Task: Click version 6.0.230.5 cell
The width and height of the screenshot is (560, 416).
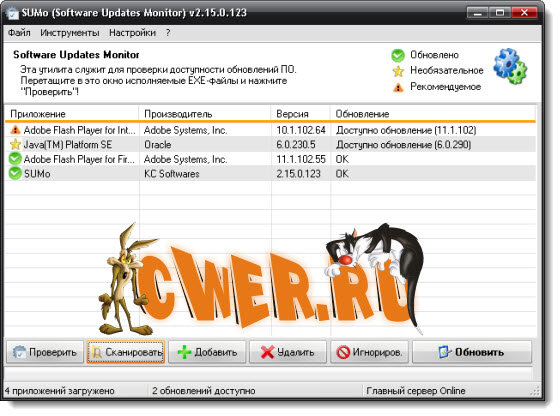Action: point(296,145)
